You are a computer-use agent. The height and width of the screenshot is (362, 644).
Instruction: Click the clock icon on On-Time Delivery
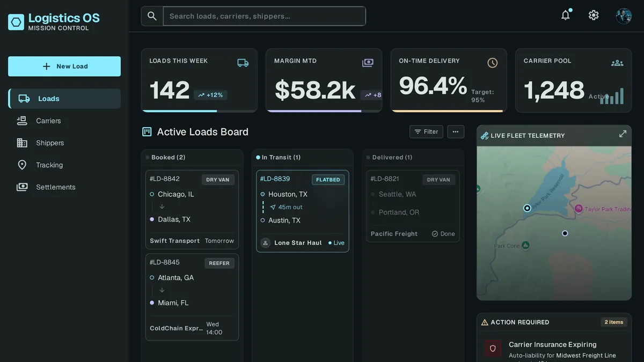pyautogui.click(x=492, y=63)
